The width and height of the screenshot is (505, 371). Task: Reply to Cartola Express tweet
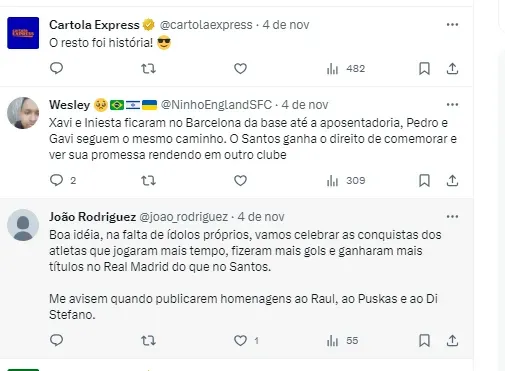click(x=56, y=68)
